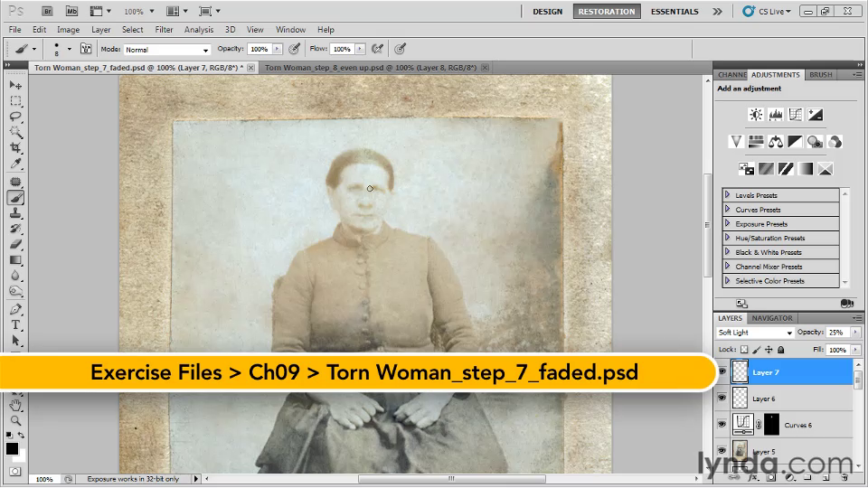Add a Brightness/Contrast adjustment

click(756, 115)
